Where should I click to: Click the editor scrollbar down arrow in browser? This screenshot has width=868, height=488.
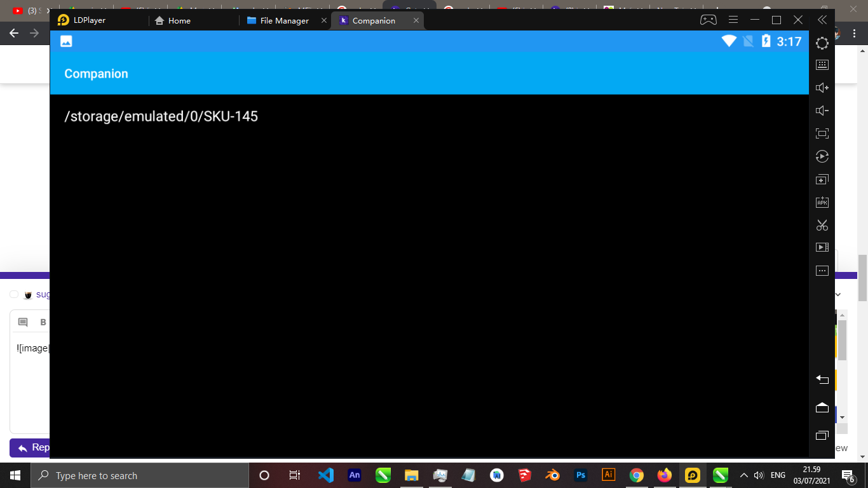coord(842,417)
